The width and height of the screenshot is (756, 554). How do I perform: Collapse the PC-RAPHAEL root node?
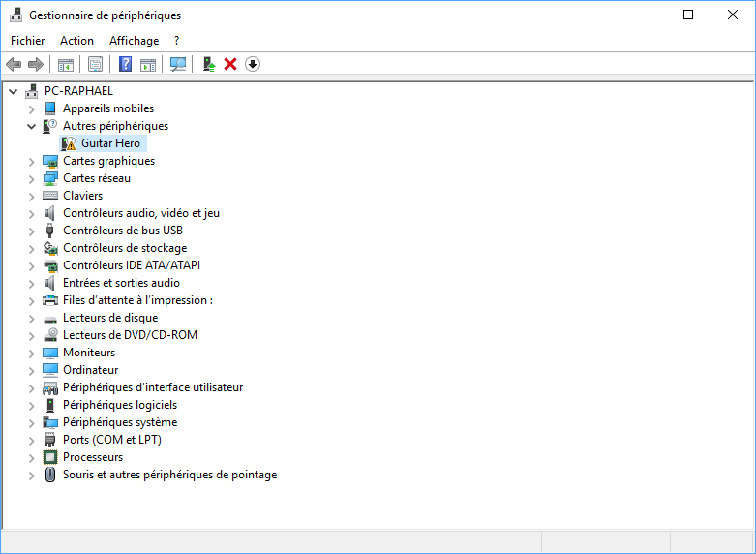click(14, 91)
